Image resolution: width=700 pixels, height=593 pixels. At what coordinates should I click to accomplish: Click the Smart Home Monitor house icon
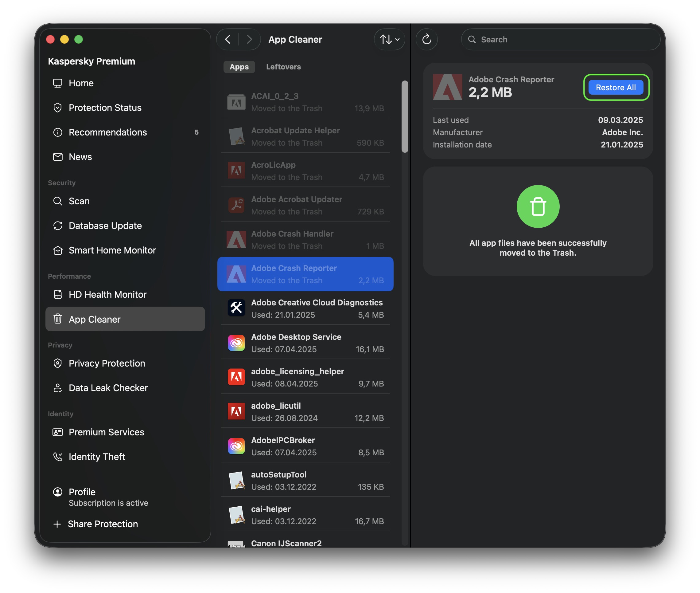pos(57,250)
